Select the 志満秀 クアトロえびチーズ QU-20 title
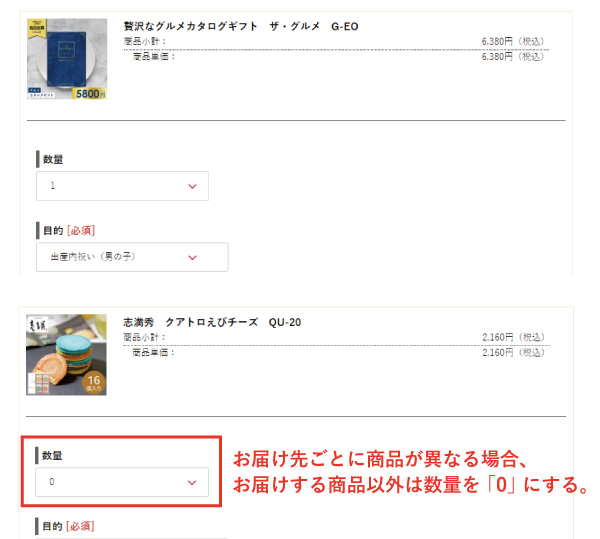Viewport: 600px width, 539px height. (x=212, y=322)
